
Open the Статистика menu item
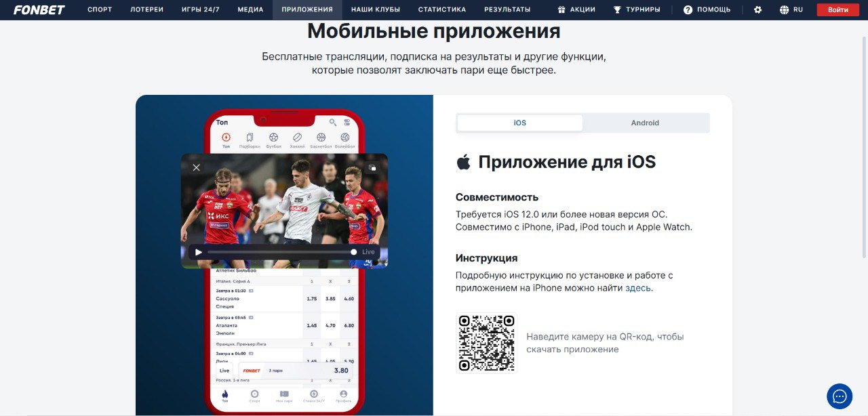click(442, 9)
